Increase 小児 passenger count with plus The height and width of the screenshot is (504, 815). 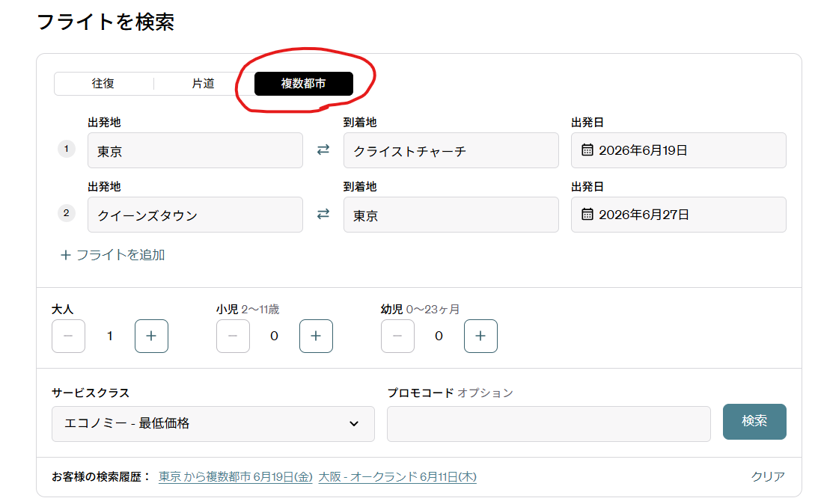[316, 336]
